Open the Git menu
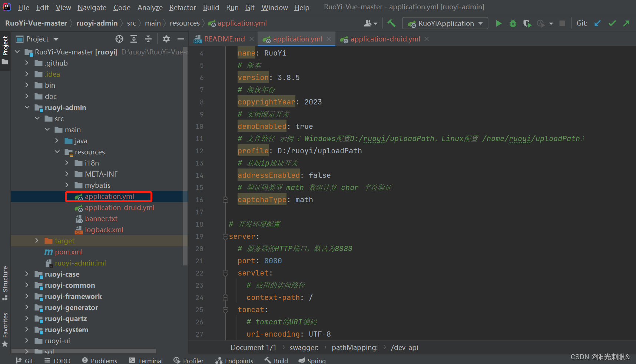This screenshot has height=364, width=636. pos(250,7)
